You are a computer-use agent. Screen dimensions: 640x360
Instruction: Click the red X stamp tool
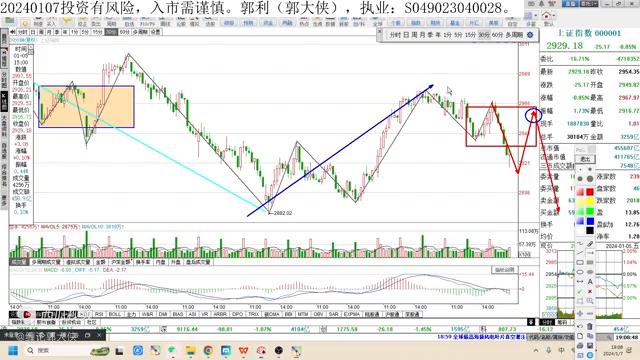(590, 291)
